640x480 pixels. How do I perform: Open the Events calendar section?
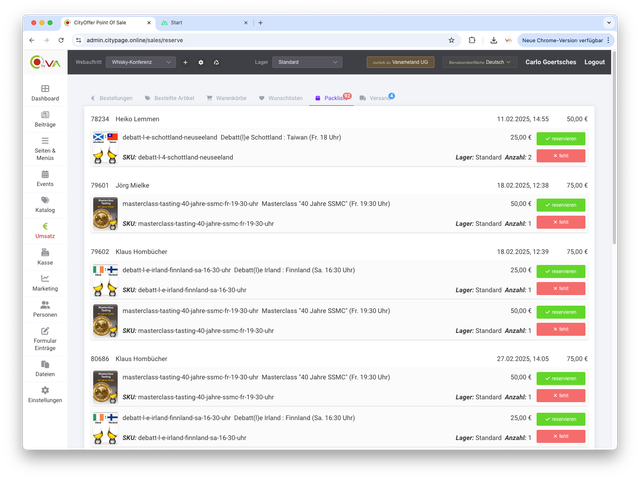[45, 178]
